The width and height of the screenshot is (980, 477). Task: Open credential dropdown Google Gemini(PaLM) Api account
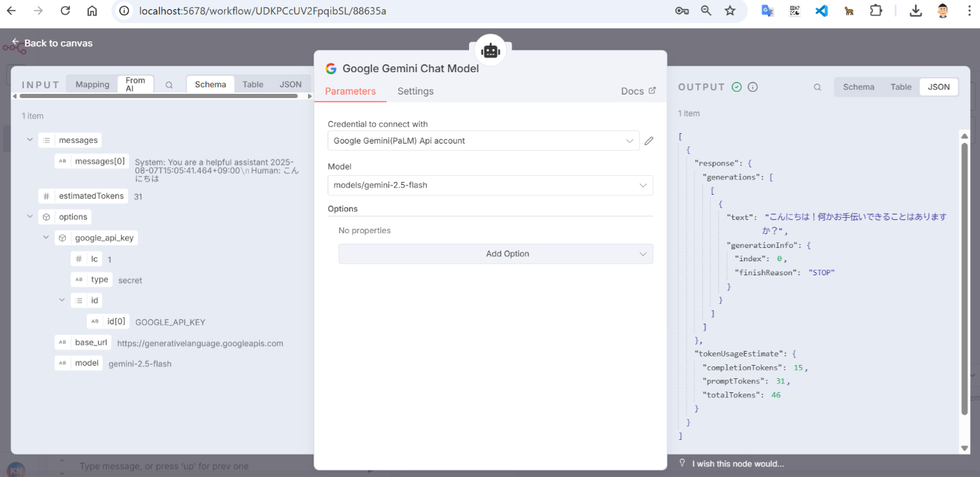tap(483, 141)
